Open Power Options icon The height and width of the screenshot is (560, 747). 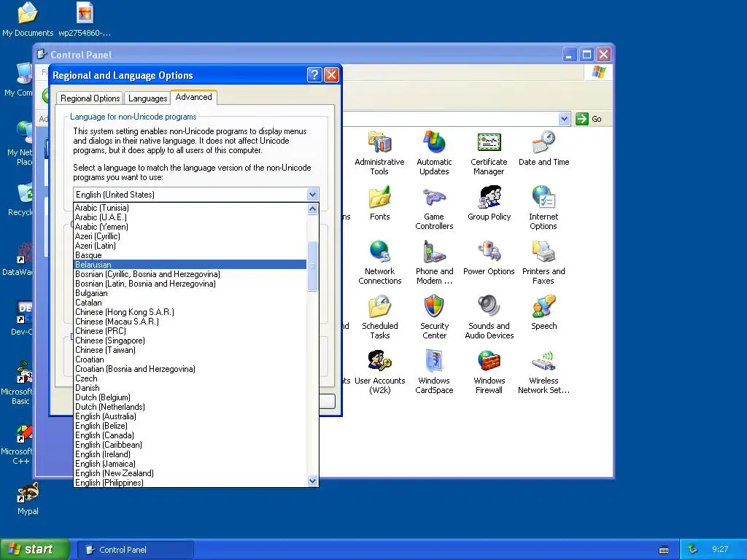pos(489,252)
